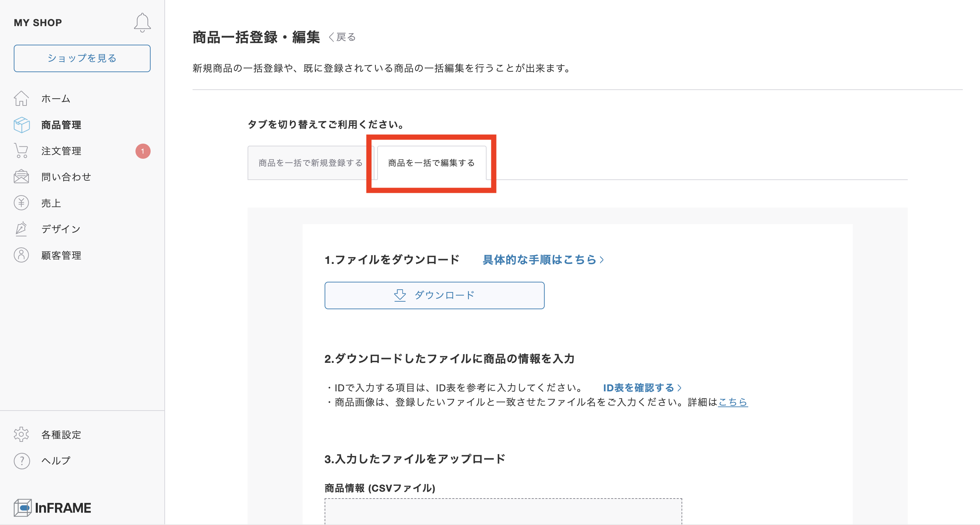980x525 pixels.
Task: Check notifications via the bell icon
Action: [x=143, y=22]
